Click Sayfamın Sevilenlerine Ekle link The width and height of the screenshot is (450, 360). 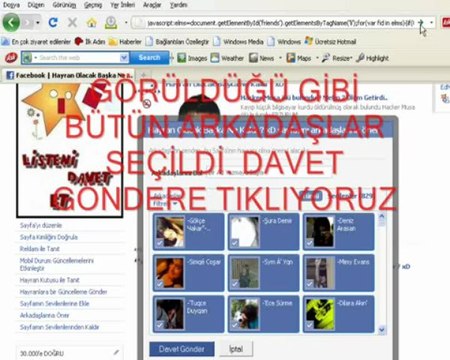coord(54,304)
